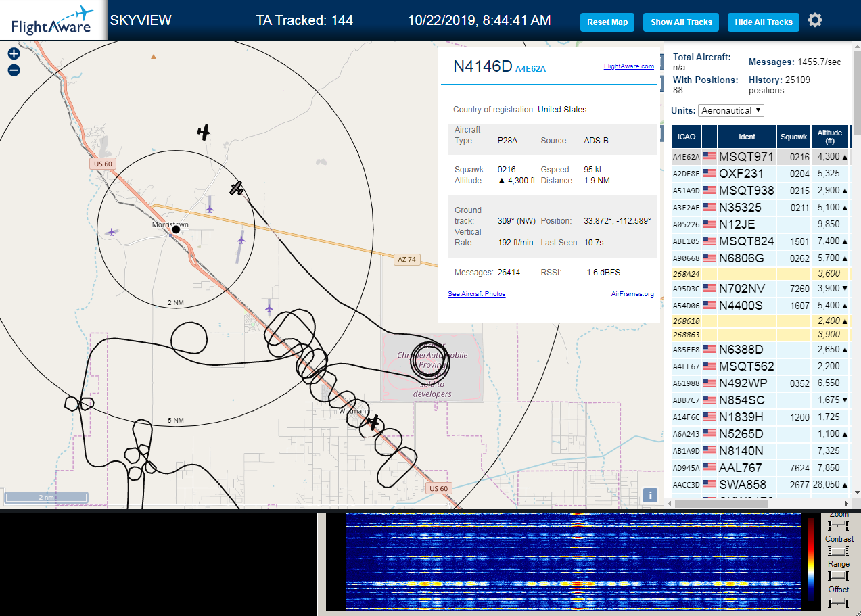Viewport: 861px width, 616px height.
Task: Click the US flag in N6388D row
Action: [x=709, y=350]
